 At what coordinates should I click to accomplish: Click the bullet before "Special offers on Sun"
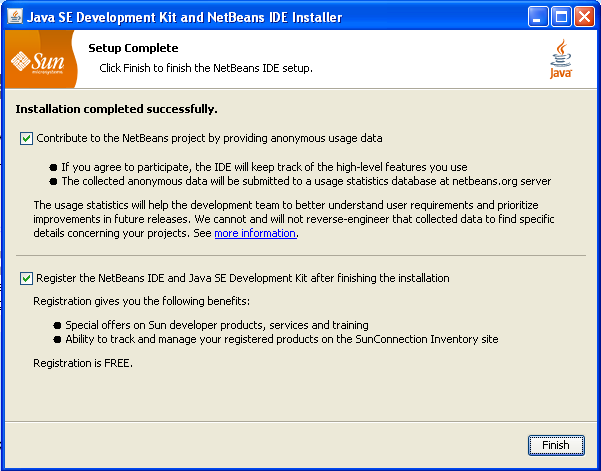pos(58,325)
